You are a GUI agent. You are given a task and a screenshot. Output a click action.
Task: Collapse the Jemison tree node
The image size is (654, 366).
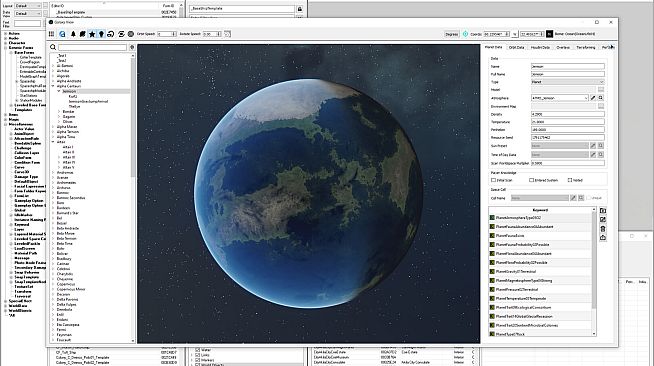59,91
